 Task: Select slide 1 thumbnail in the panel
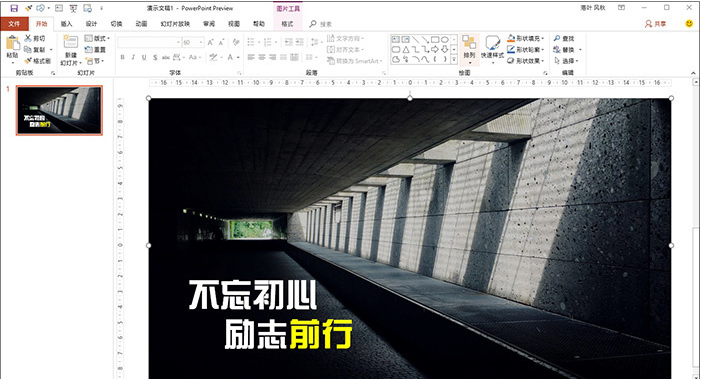pyautogui.click(x=59, y=110)
